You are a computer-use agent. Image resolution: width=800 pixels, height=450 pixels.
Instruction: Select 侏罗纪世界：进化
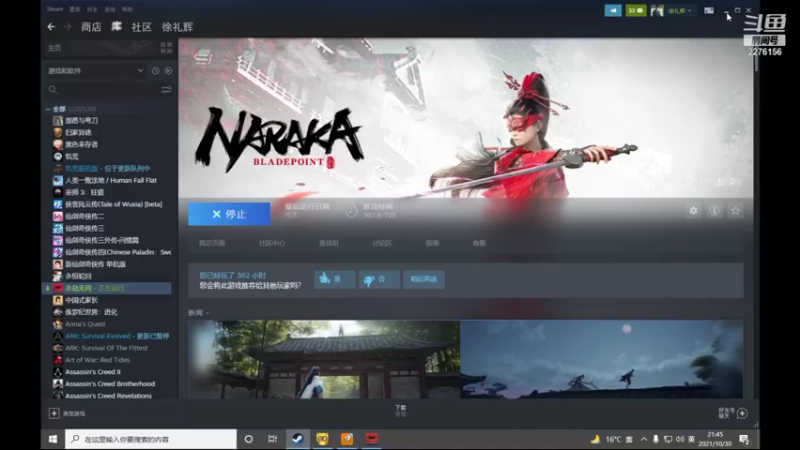coord(91,312)
